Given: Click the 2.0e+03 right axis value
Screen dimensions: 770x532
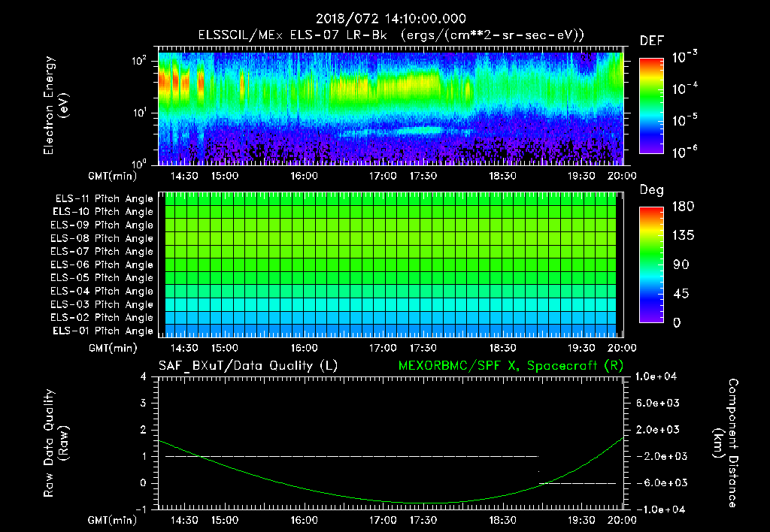Looking at the screenshot, I should [658, 429].
